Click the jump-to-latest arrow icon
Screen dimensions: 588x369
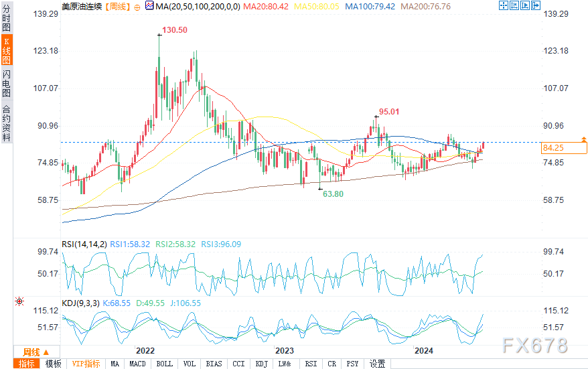(x=536, y=5)
